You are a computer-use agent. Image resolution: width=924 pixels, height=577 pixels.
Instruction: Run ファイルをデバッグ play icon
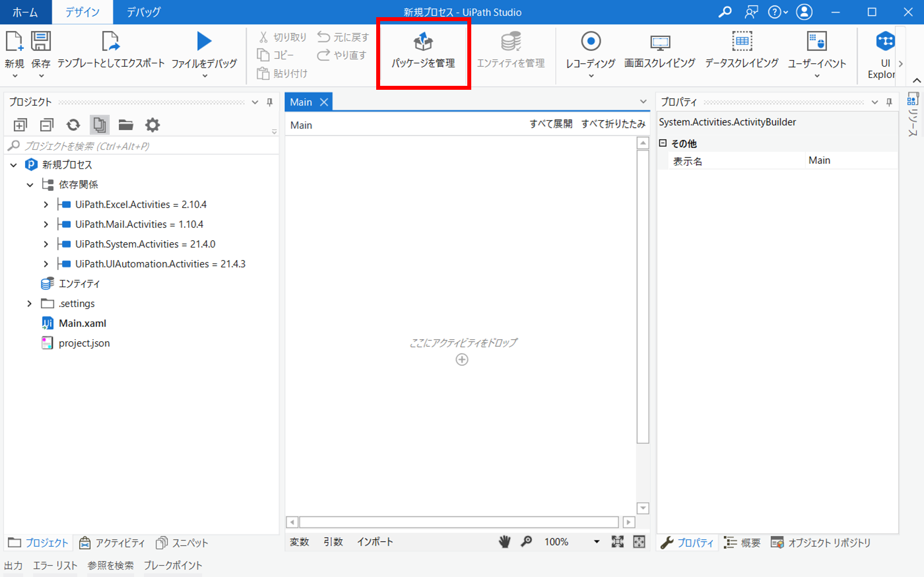[204, 42]
